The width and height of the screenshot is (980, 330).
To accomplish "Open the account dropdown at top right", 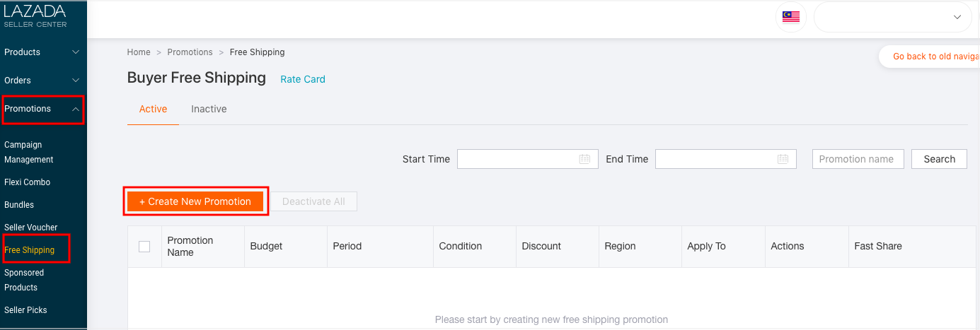I will pos(893,17).
